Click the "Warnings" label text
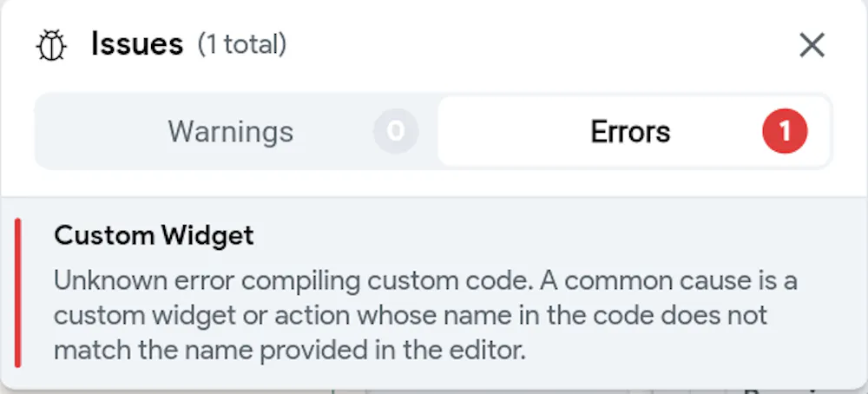868x394 pixels. pos(231,132)
